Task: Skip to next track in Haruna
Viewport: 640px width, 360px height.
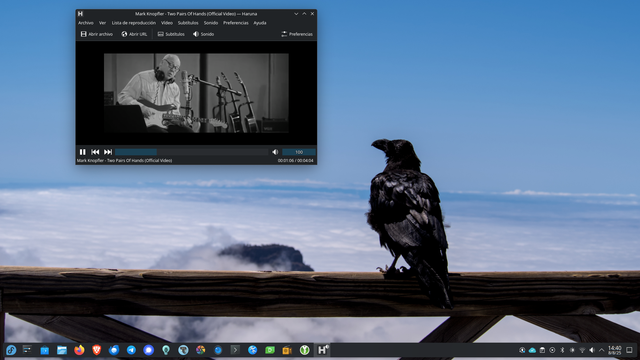Action: pyautogui.click(x=108, y=152)
